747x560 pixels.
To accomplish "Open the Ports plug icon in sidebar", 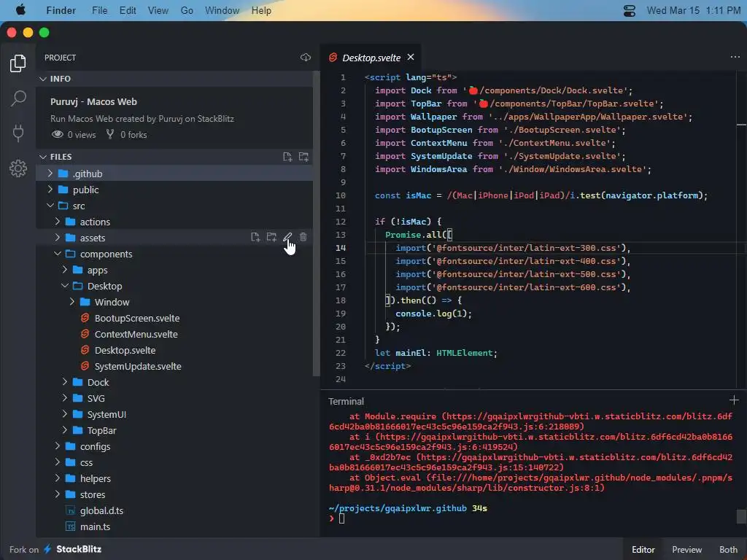I will coord(18,133).
